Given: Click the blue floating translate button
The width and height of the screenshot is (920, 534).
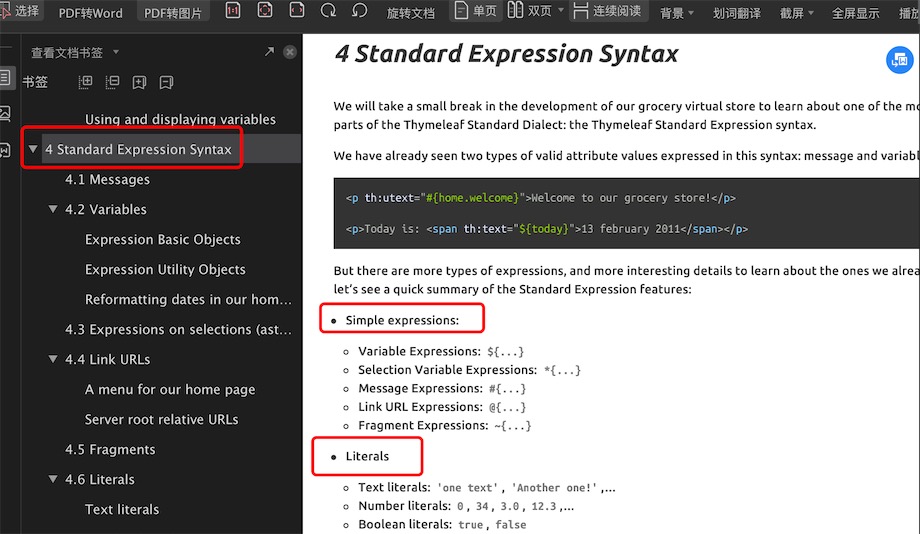Looking at the screenshot, I should coord(899,60).
